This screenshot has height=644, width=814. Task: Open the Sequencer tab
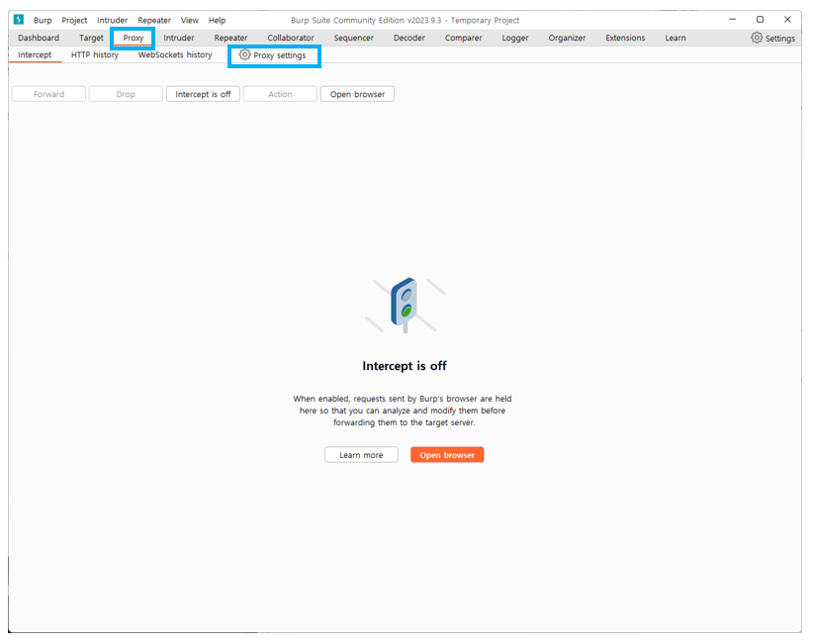pos(353,38)
